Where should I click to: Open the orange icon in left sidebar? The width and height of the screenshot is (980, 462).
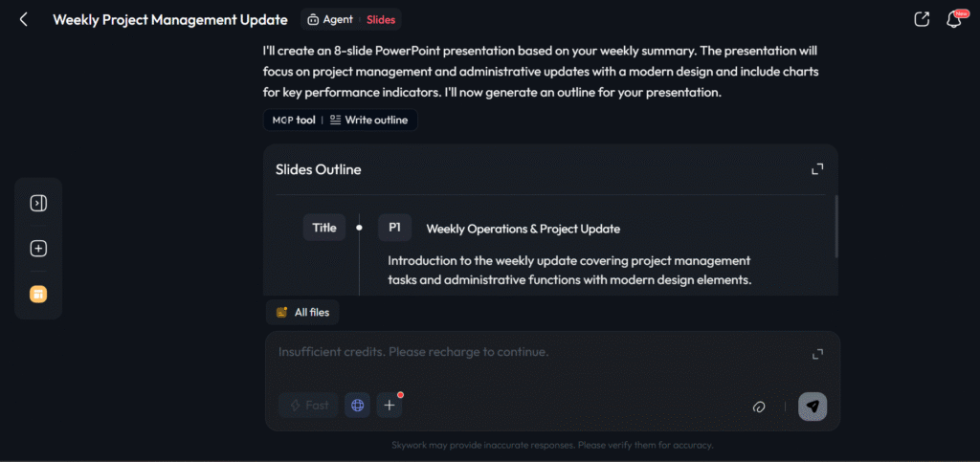coord(38,294)
